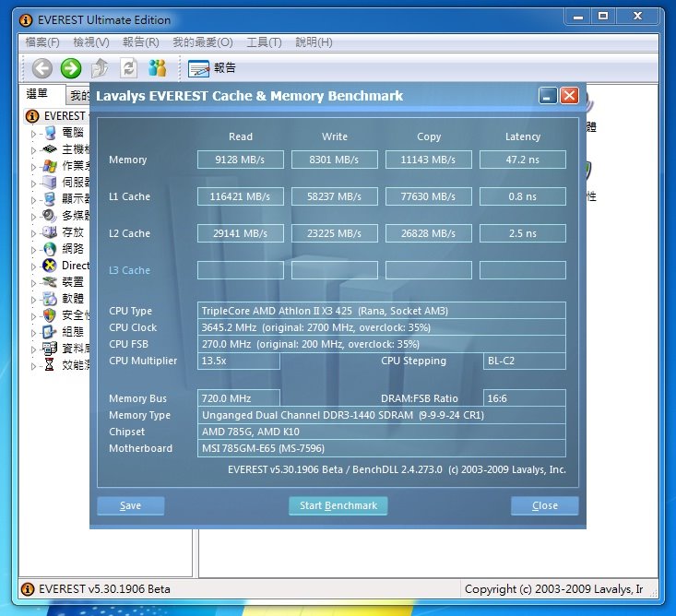Select the 電腦 computer tree icon
The height and width of the screenshot is (616, 676).
click(x=50, y=133)
